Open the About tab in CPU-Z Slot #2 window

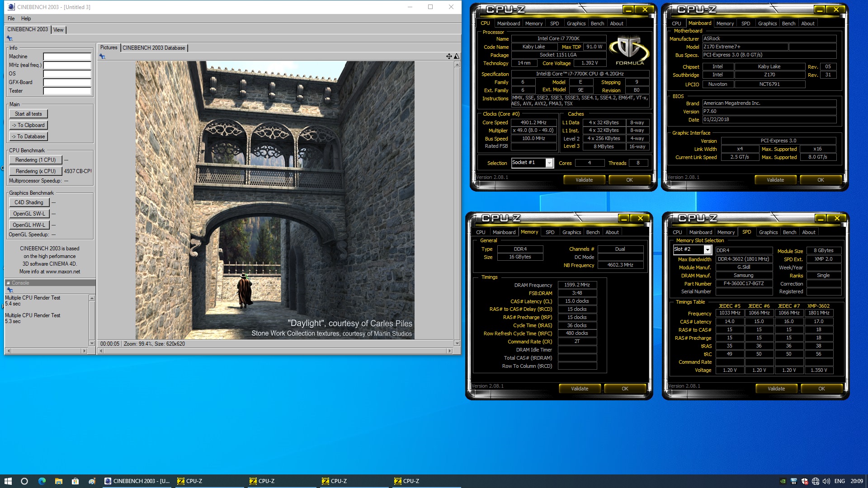coord(809,232)
